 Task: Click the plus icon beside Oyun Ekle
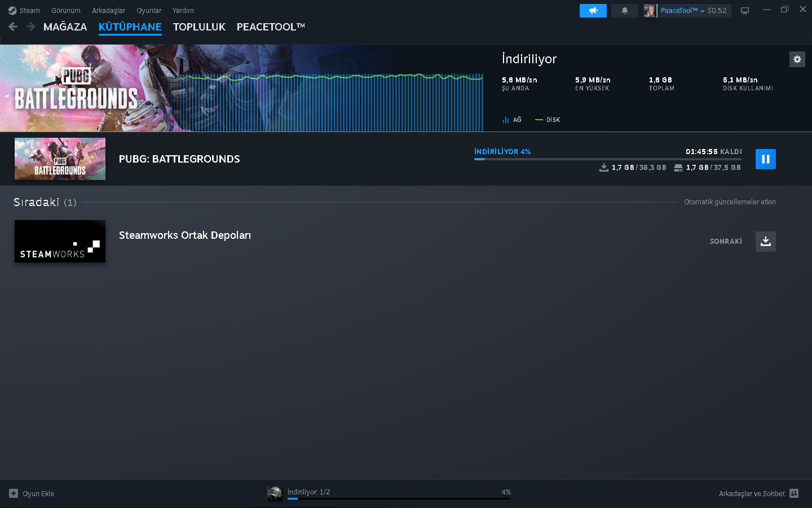tap(14, 493)
